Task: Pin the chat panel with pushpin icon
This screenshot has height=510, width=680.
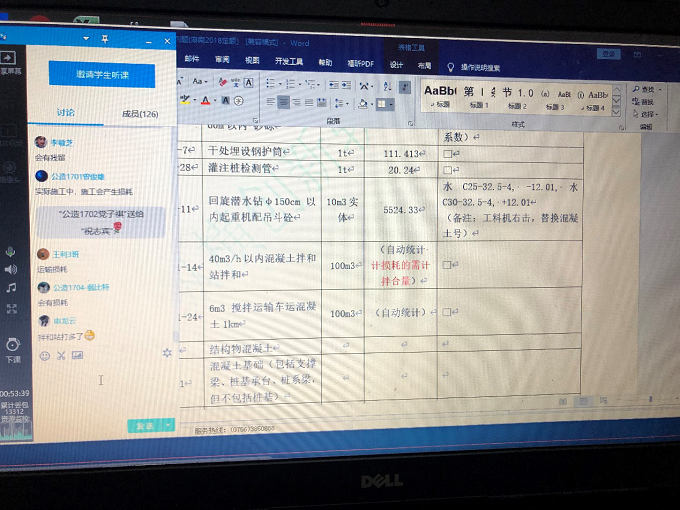Action: click(x=105, y=40)
